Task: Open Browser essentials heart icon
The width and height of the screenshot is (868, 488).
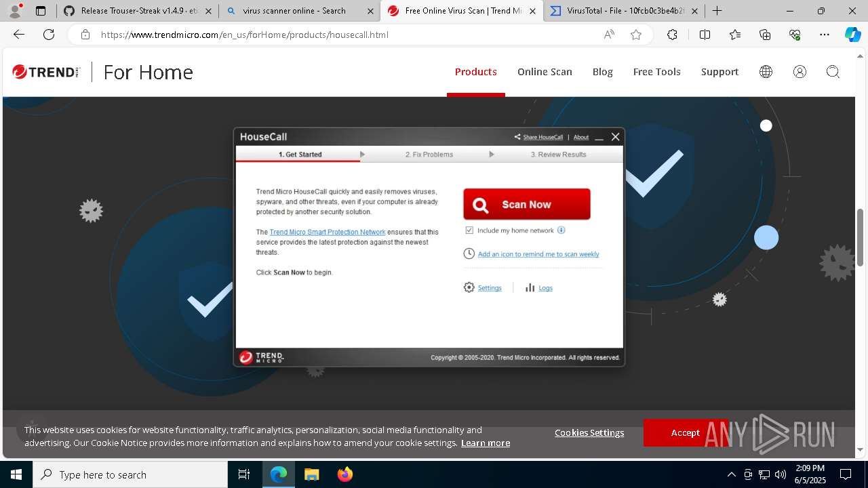Action: click(795, 35)
